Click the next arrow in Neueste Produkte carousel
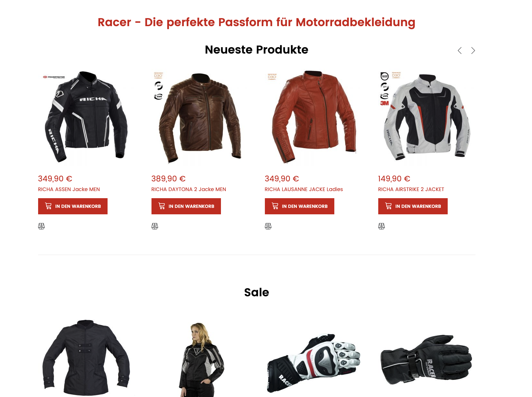Image resolution: width=532 pixels, height=397 pixels. pyautogui.click(x=473, y=51)
